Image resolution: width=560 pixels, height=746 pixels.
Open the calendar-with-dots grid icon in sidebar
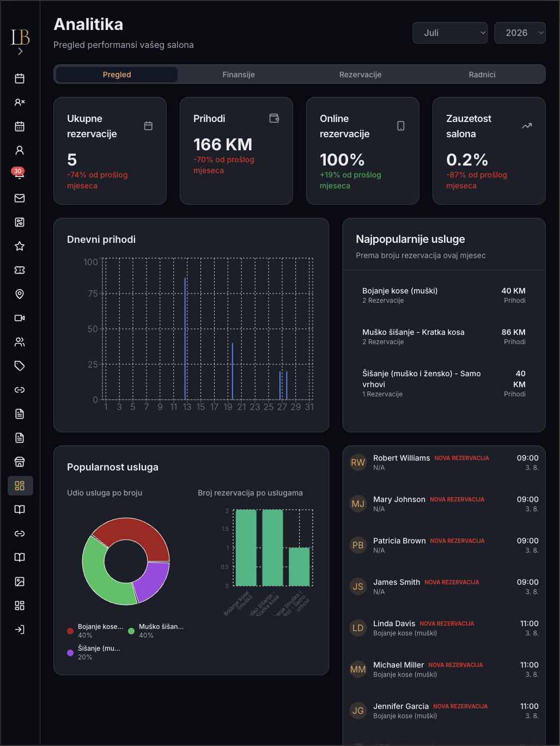[x=20, y=126]
